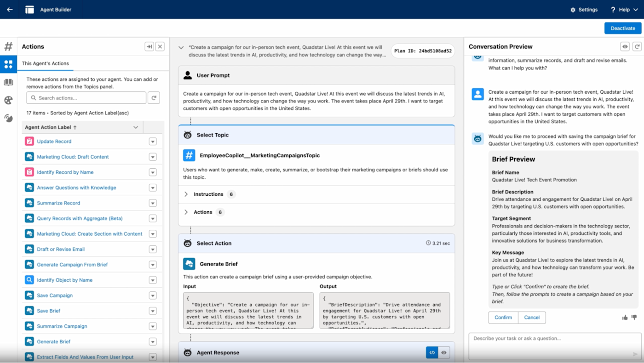Switch Agent Response to code view
This screenshot has height=363, width=644.
pos(432,352)
